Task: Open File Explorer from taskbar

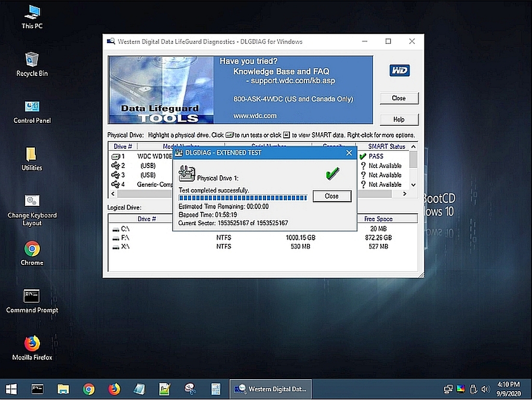Action: [63, 389]
